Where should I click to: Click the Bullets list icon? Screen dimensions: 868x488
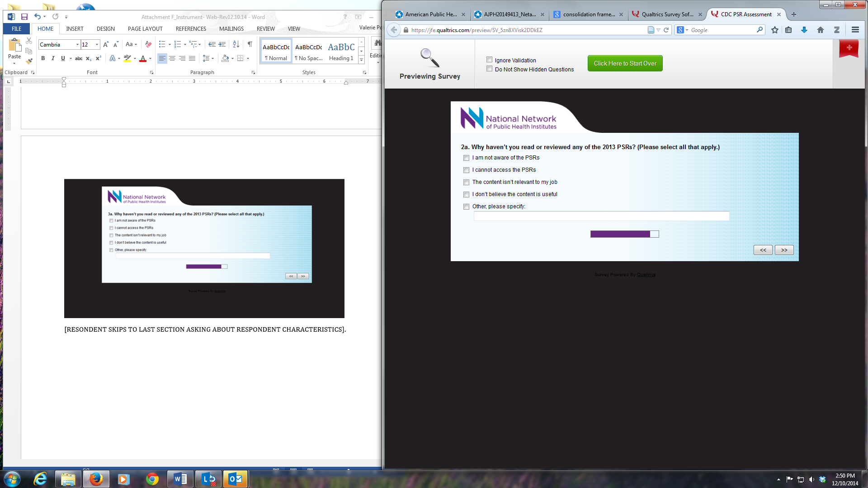[x=162, y=44]
